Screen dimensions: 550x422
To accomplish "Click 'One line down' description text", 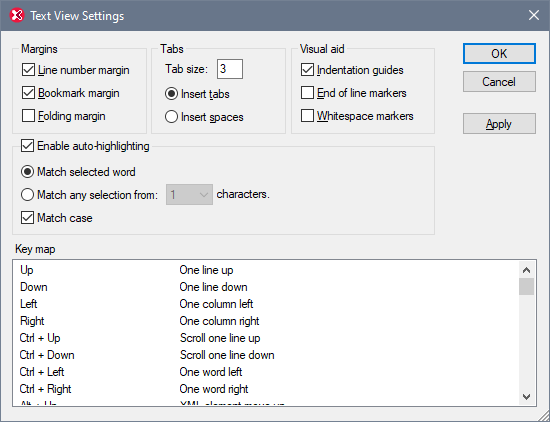I will coord(213,287).
